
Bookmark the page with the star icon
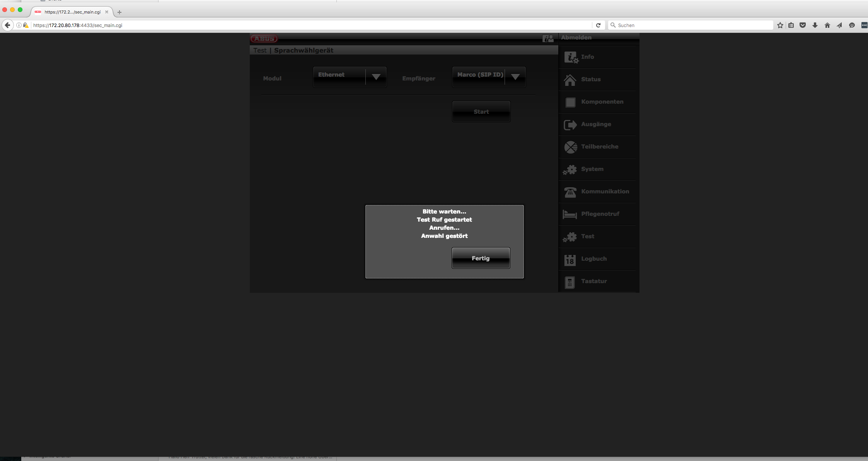point(780,25)
